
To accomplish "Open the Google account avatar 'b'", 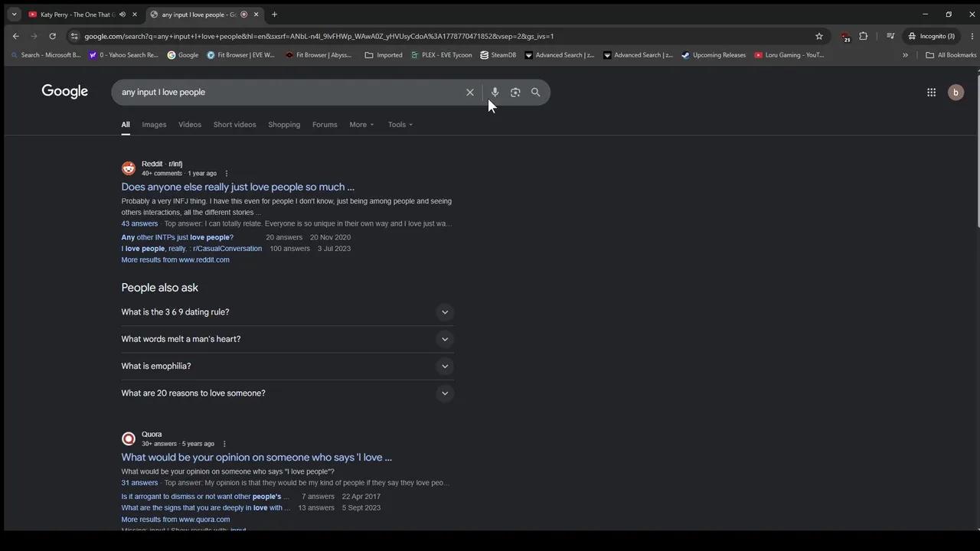I will click(x=955, y=93).
